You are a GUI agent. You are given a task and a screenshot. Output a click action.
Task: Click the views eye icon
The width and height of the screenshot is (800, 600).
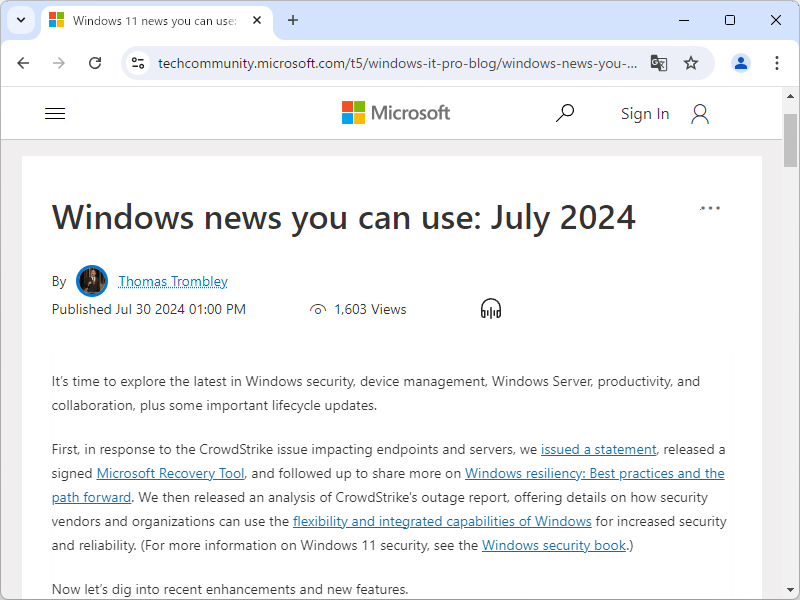[x=317, y=309]
